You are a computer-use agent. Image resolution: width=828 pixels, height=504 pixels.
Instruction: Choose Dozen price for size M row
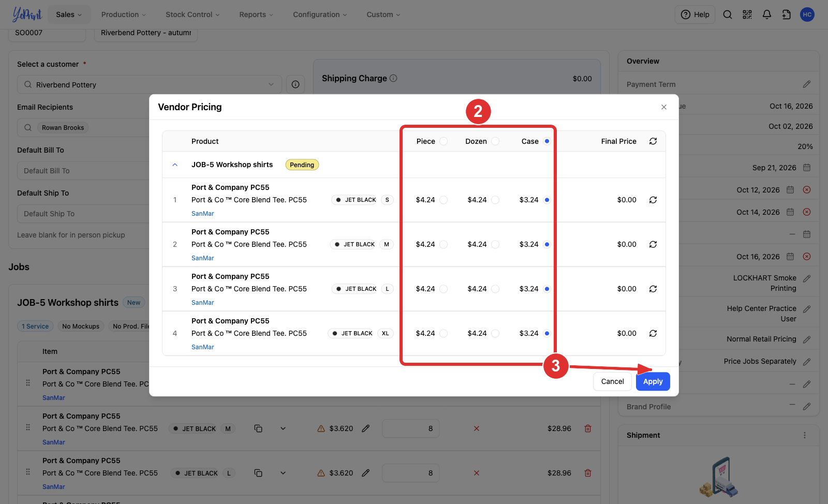[495, 244]
